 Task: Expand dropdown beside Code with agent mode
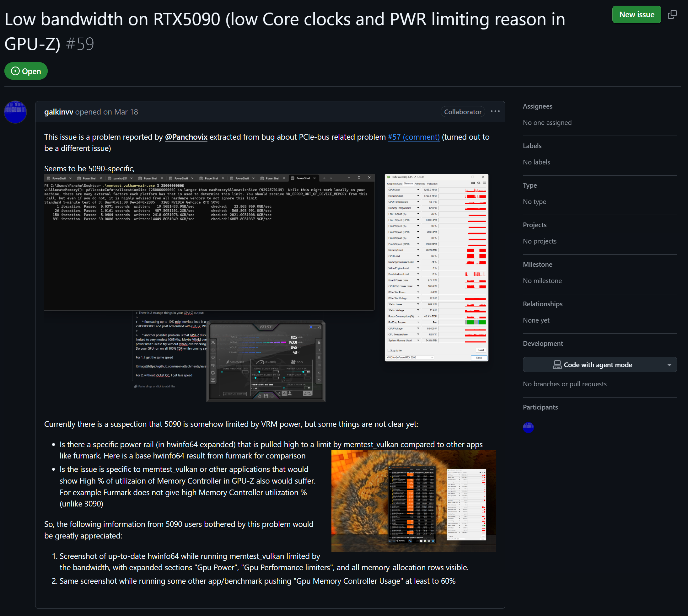669,365
